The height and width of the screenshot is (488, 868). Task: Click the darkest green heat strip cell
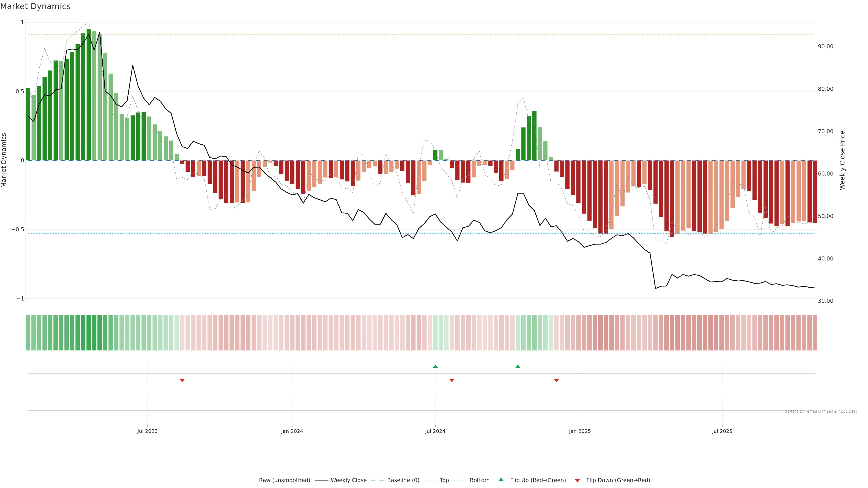[x=89, y=333]
